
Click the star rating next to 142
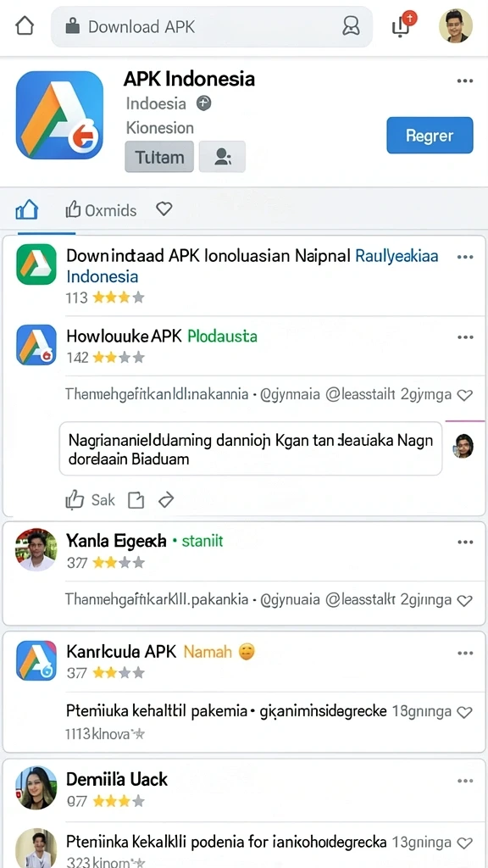119,358
